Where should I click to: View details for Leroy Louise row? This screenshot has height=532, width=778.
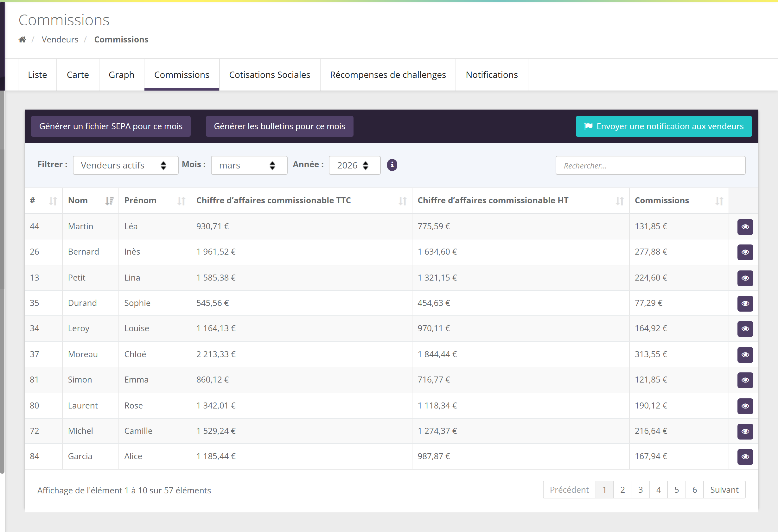745,329
